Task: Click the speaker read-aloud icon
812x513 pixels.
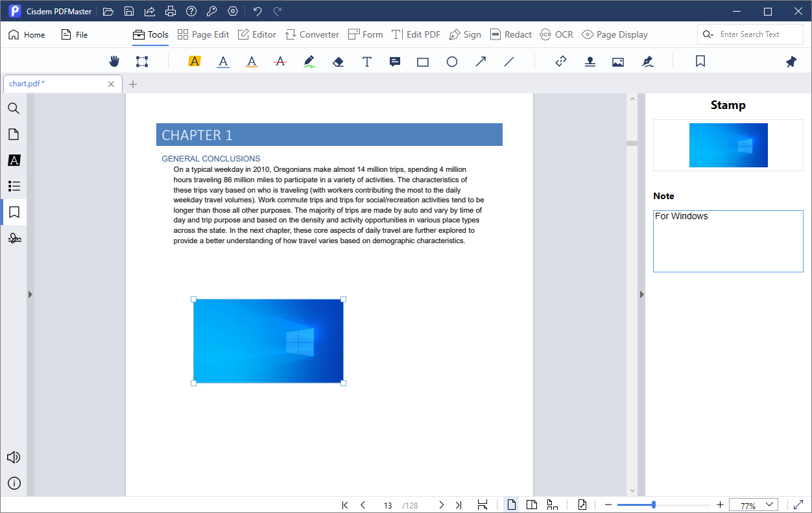Action: click(x=14, y=457)
